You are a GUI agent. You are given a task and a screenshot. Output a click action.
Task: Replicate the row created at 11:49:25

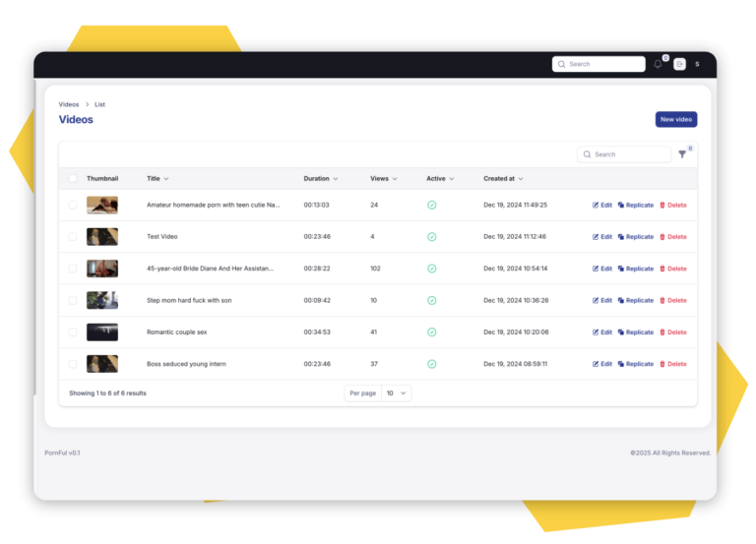(636, 205)
